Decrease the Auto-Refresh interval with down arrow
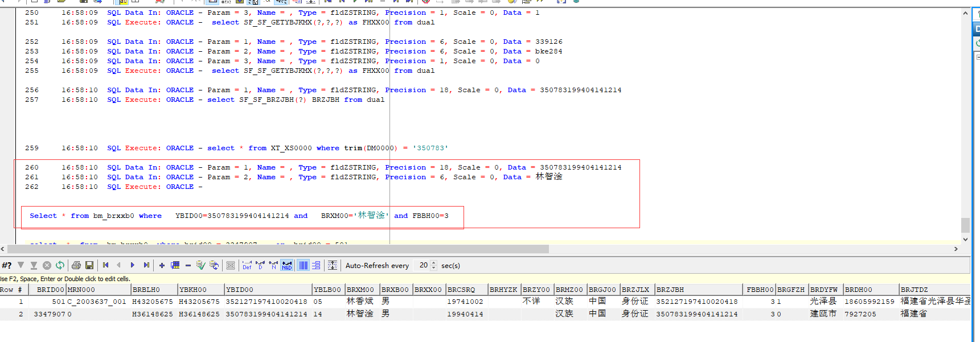980x342 pixels. click(434, 268)
